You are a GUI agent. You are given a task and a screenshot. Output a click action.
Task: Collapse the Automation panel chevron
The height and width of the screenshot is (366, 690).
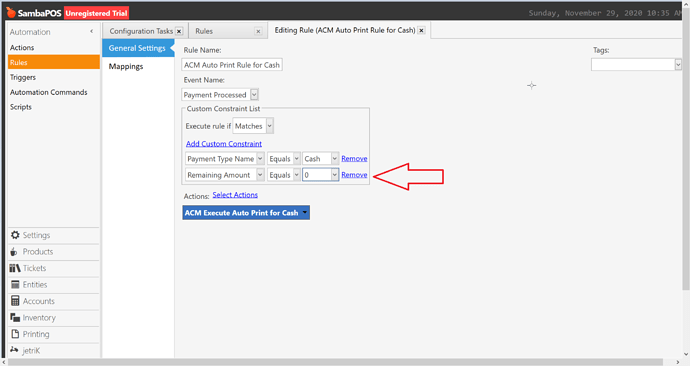point(92,32)
